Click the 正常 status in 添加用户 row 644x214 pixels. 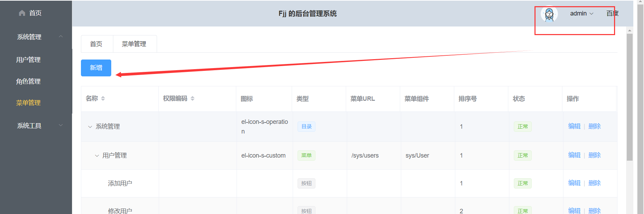coord(522,183)
